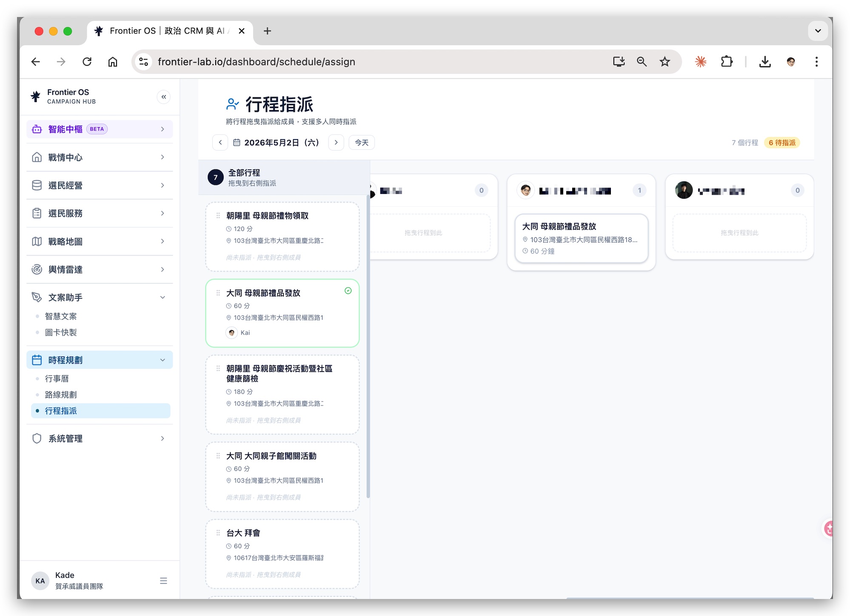The height and width of the screenshot is (616, 850).
Task: Expand the 系統管理 chevron
Action: pyautogui.click(x=163, y=439)
